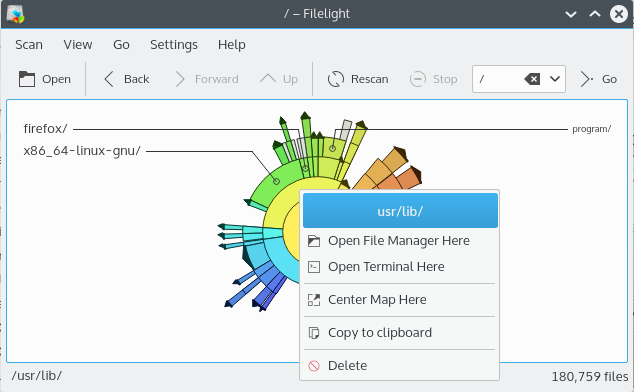The width and height of the screenshot is (634, 392).
Task: Open the Help menu
Action: (x=232, y=44)
